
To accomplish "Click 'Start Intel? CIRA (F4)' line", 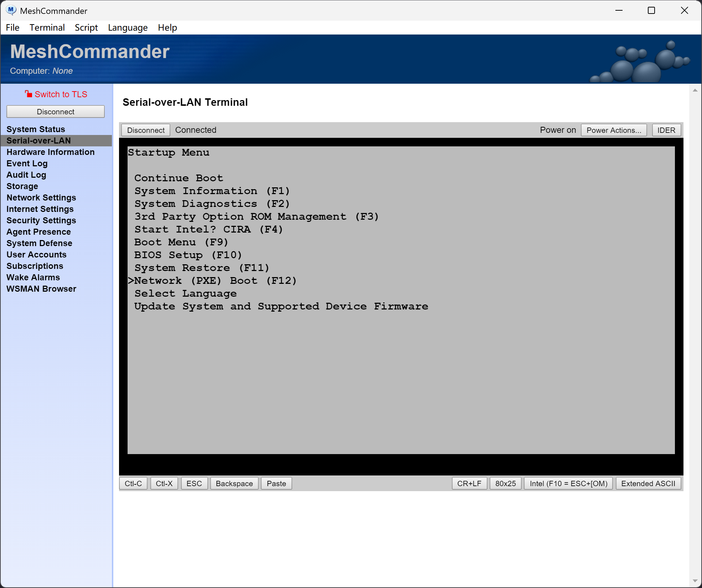I will tap(208, 229).
